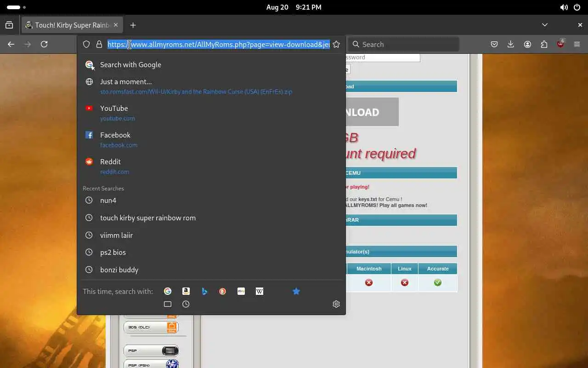Search with DuckDuckGo one-off icon
This screenshot has height=368, width=588.
pos(223,291)
